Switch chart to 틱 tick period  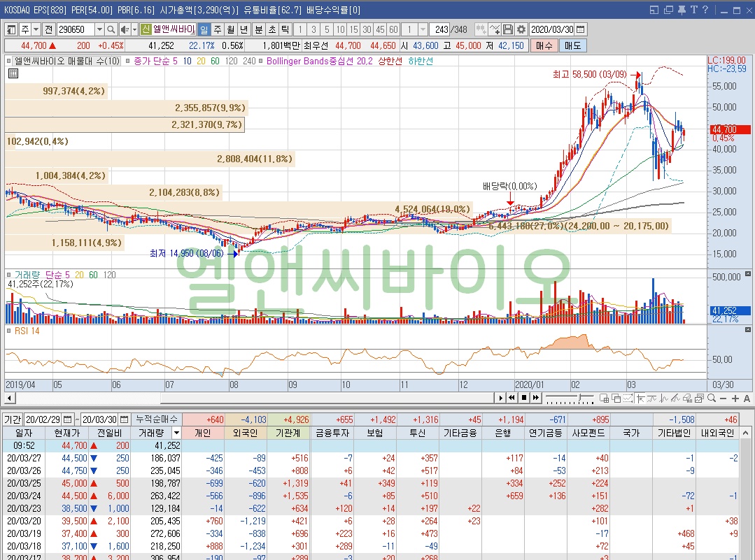pos(285,30)
